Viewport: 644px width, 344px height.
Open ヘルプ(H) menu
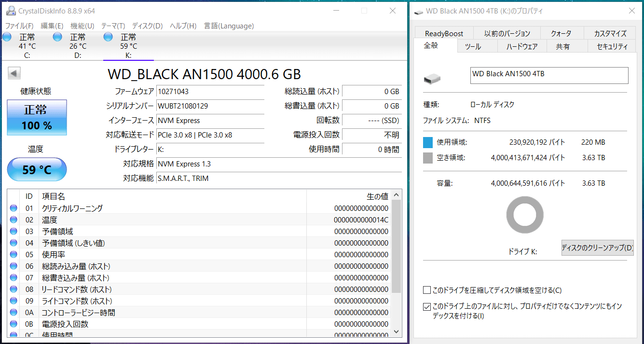[x=183, y=26]
